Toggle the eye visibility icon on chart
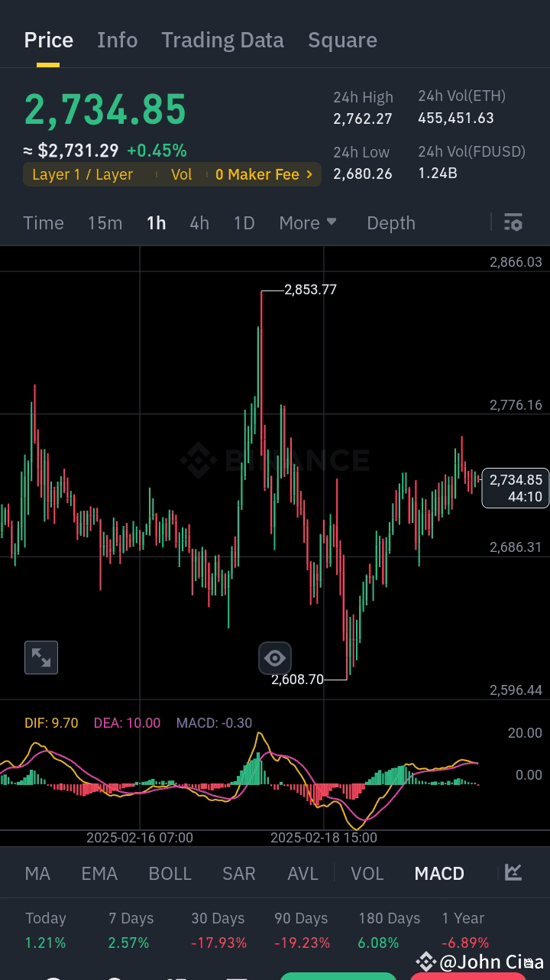The image size is (550, 980). coord(274,657)
